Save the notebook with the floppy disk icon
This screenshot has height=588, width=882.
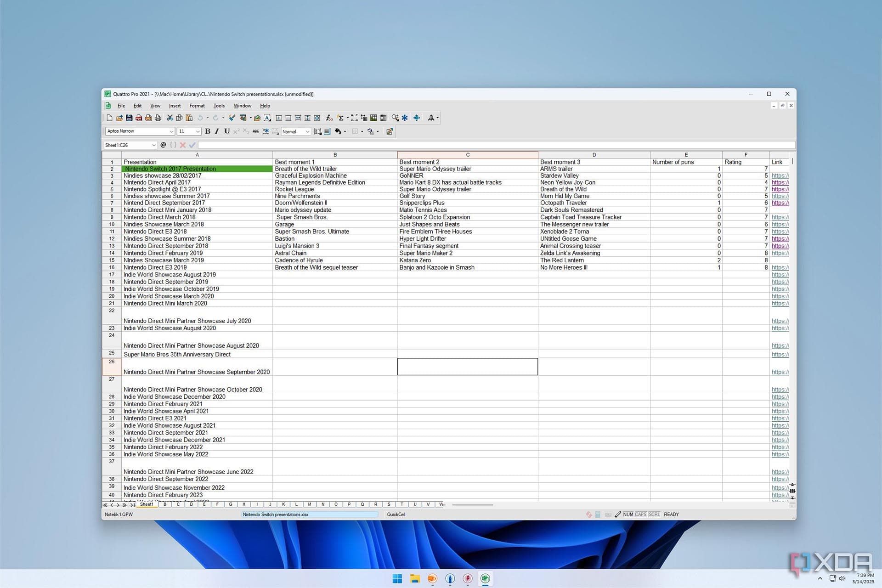point(129,118)
